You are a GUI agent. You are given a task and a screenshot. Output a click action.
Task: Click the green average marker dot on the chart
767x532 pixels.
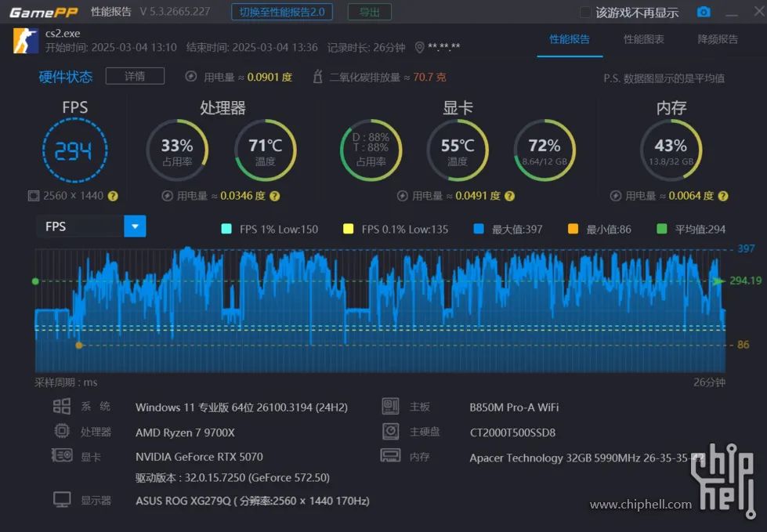click(35, 281)
